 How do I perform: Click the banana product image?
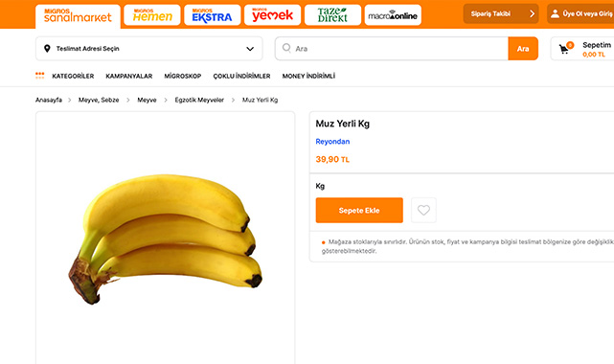click(166, 239)
